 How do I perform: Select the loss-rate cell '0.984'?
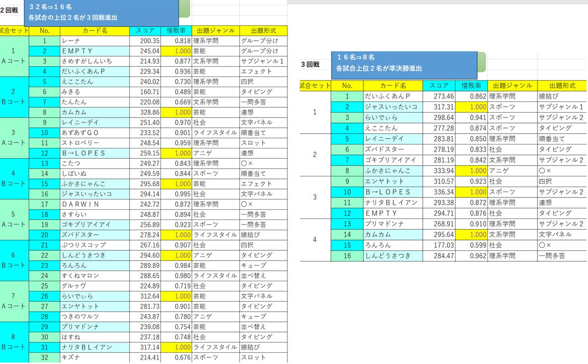pyautogui.click(x=176, y=266)
